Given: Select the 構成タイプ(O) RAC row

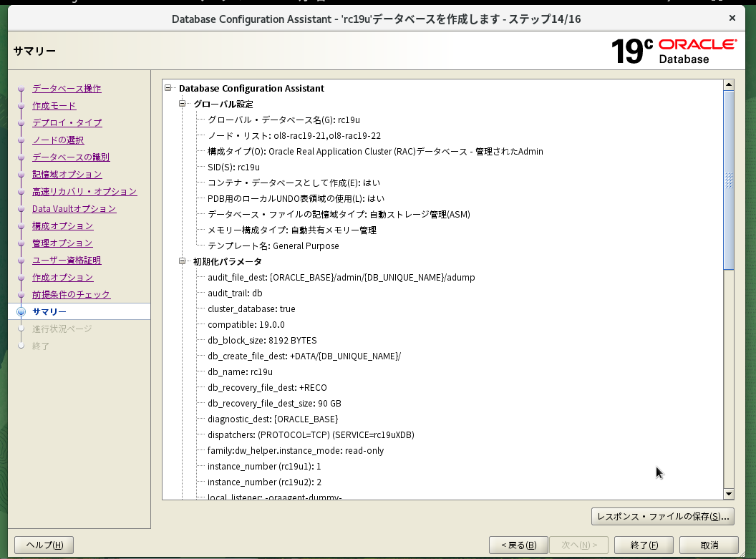Looking at the screenshot, I should point(375,151).
